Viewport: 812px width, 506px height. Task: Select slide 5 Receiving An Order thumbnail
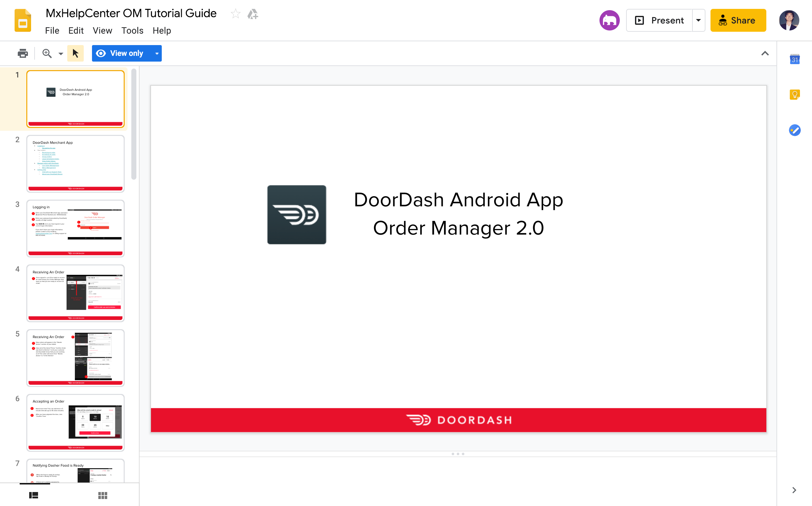[75, 358]
